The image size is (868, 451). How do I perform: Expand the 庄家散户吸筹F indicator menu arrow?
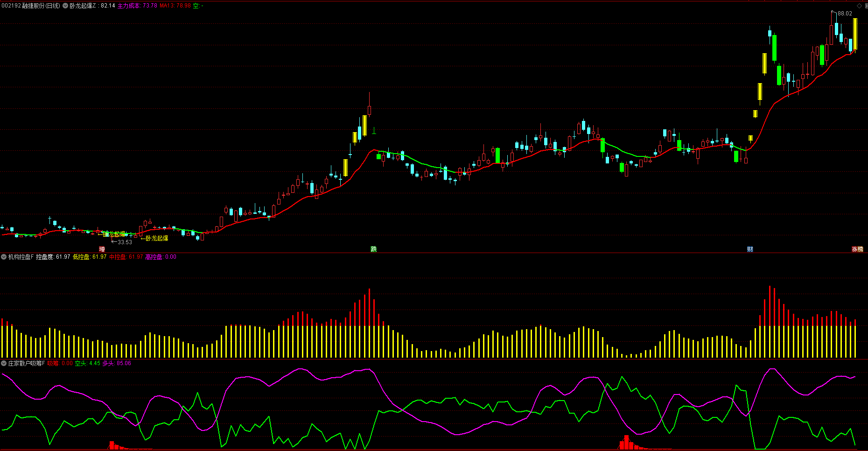tap(4, 363)
